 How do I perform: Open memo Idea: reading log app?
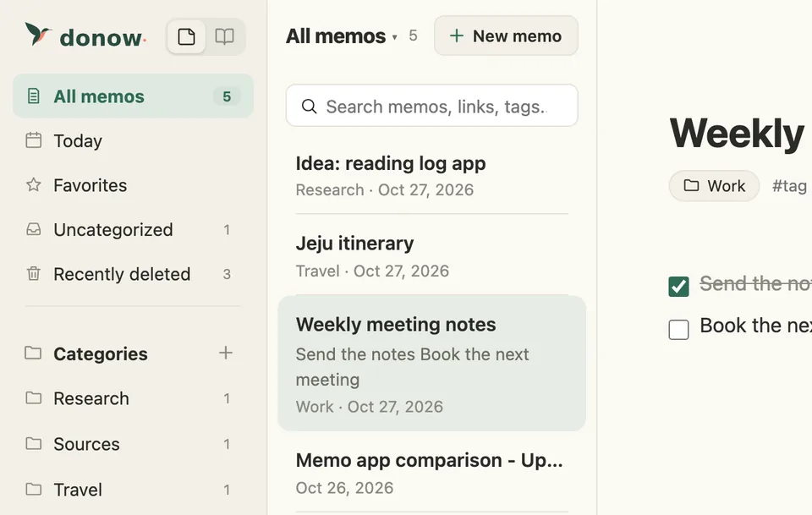click(432, 176)
